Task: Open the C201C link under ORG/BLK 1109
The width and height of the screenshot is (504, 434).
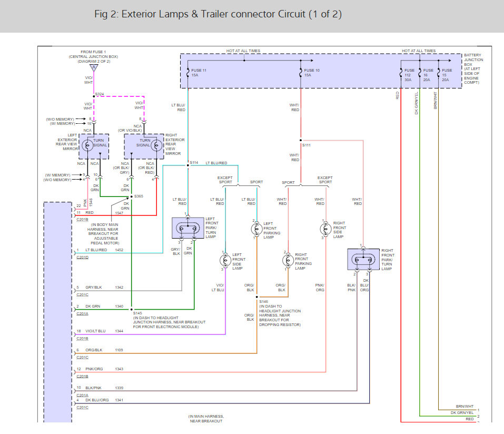Action: (82, 357)
